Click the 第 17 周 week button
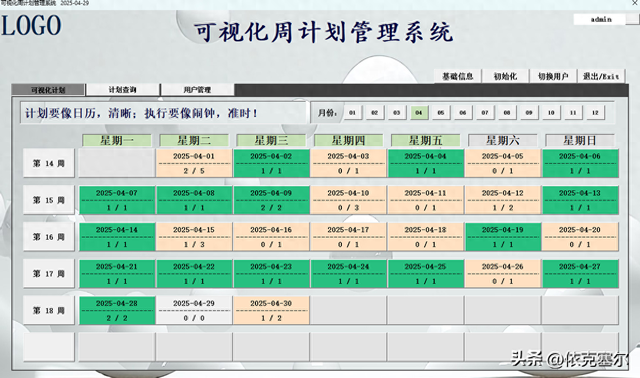Image resolution: width=640 pixels, height=378 pixels. pos(49,273)
